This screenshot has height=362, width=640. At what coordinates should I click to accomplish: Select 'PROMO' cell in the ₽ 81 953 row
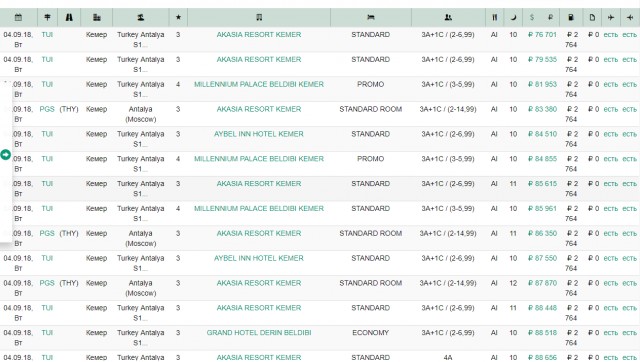point(371,84)
